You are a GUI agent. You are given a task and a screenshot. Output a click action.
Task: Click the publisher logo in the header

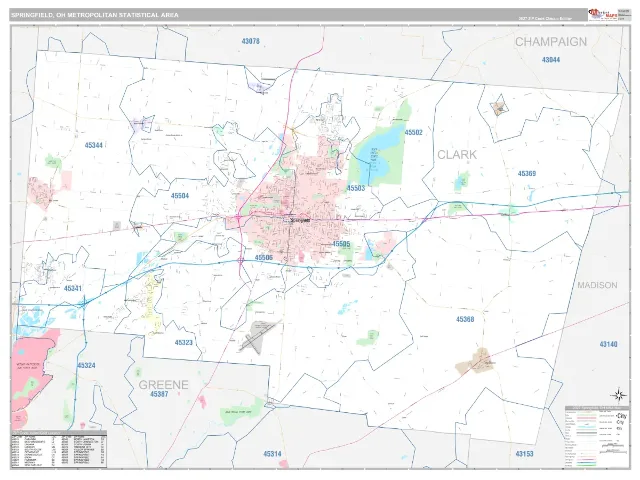pyautogui.click(x=602, y=15)
